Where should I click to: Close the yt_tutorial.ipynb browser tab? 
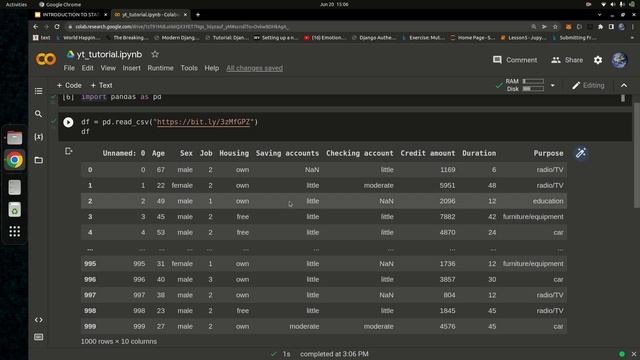pos(185,15)
